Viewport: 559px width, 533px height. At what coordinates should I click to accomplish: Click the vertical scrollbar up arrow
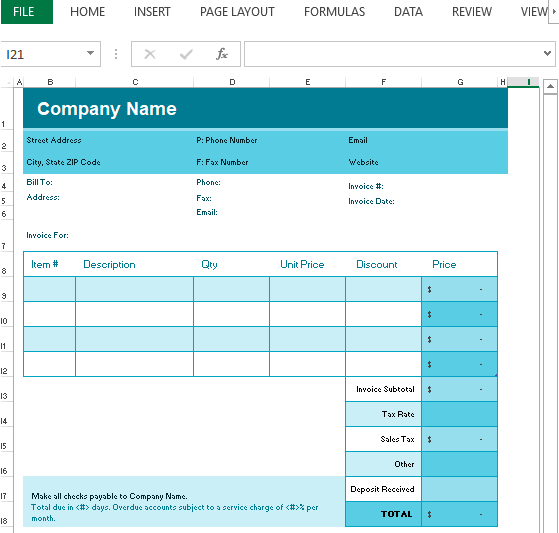point(550,86)
